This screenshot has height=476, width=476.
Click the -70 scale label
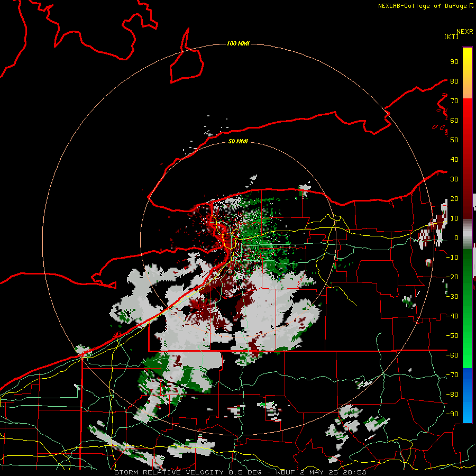point(452,374)
